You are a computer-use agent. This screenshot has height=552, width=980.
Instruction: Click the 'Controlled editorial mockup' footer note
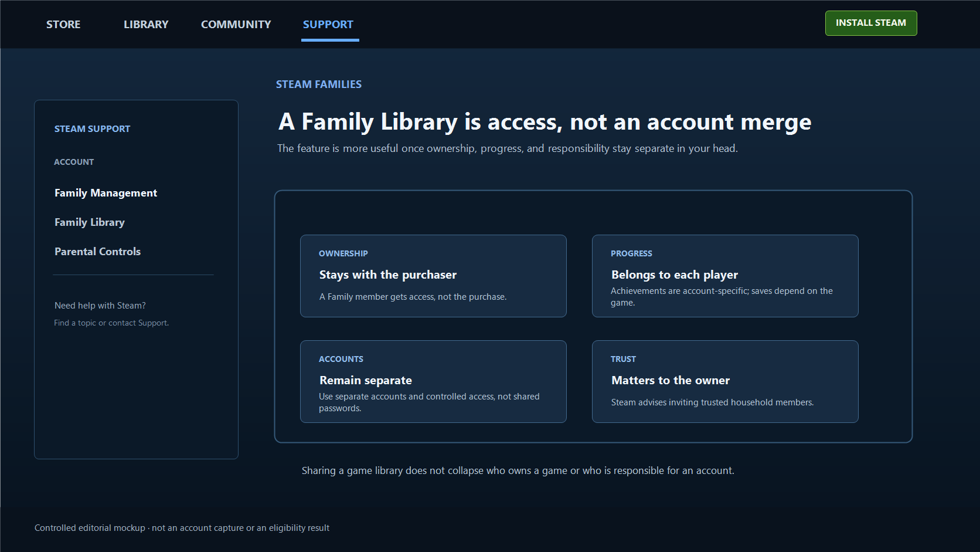coord(182,528)
